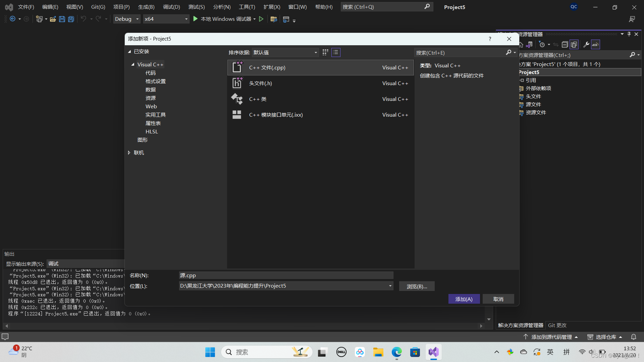The image size is (644, 362).
Task: Select the 头文件(.h) template item
Action: pyautogui.click(x=260, y=83)
